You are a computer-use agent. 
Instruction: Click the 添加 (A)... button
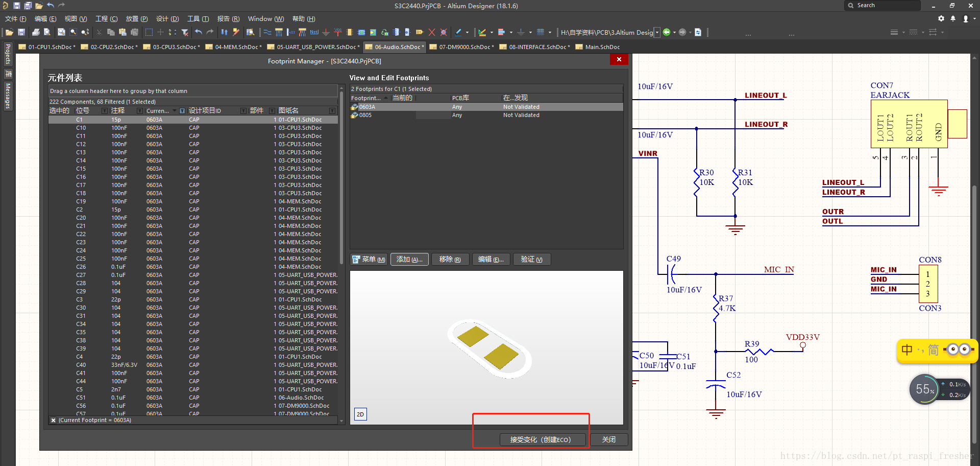coord(409,260)
